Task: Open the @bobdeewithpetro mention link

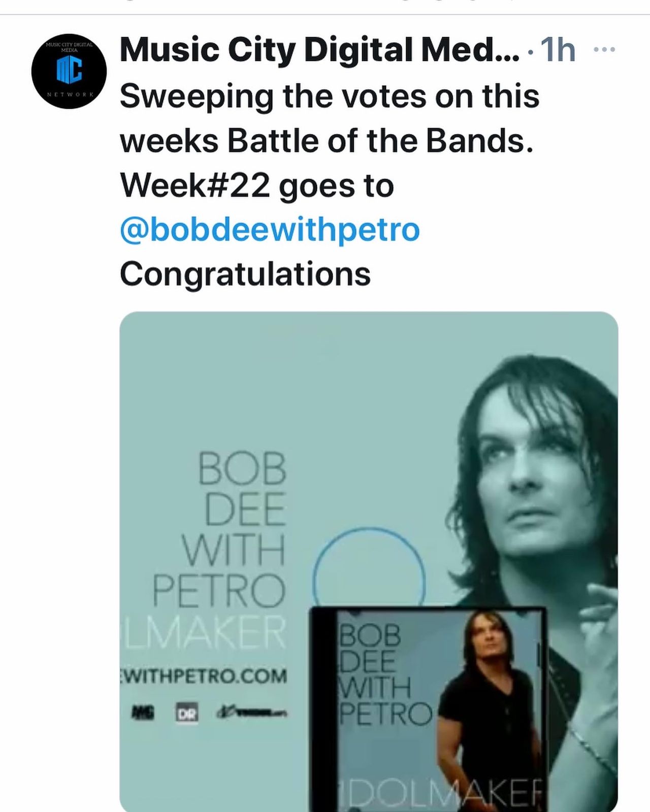Action: click(x=270, y=230)
